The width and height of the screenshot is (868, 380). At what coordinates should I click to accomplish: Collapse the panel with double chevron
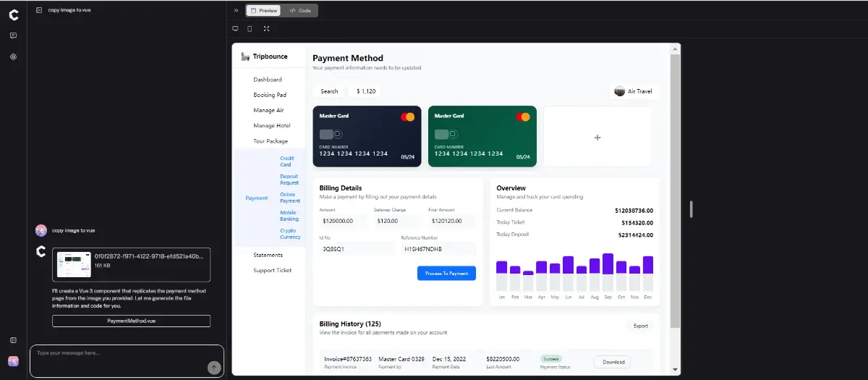point(236,11)
